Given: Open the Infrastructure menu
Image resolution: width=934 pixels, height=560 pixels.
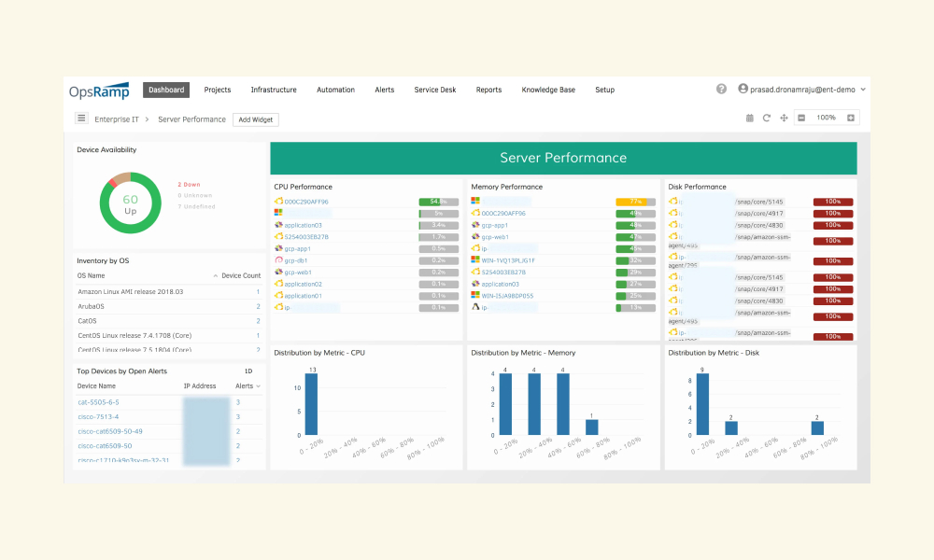Looking at the screenshot, I should tap(274, 90).
